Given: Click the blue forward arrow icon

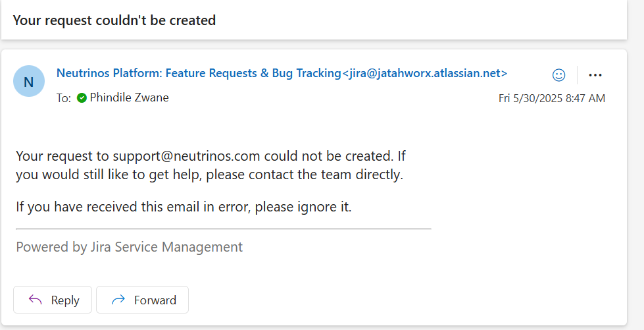Looking at the screenshot, I should point(118,300).
